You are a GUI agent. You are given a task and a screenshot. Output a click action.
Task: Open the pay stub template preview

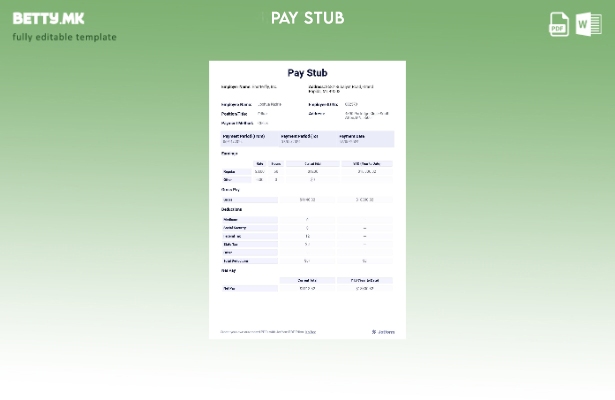(307, 200)
